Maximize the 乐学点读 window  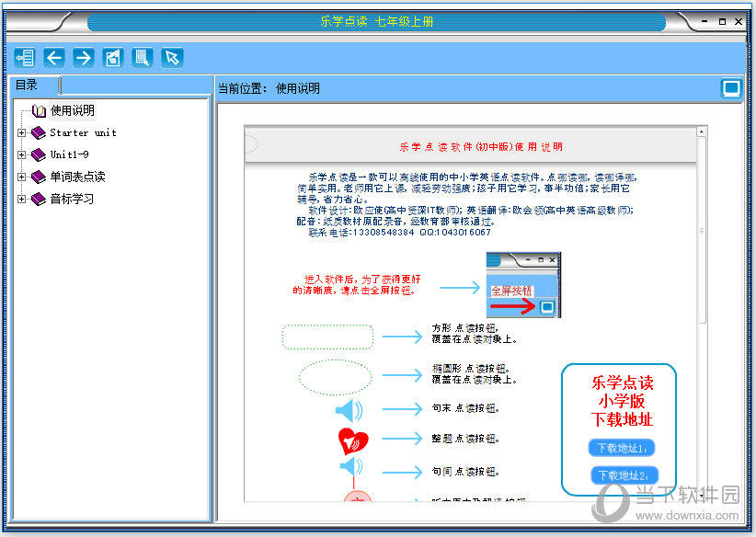click(x=722, y=21)
